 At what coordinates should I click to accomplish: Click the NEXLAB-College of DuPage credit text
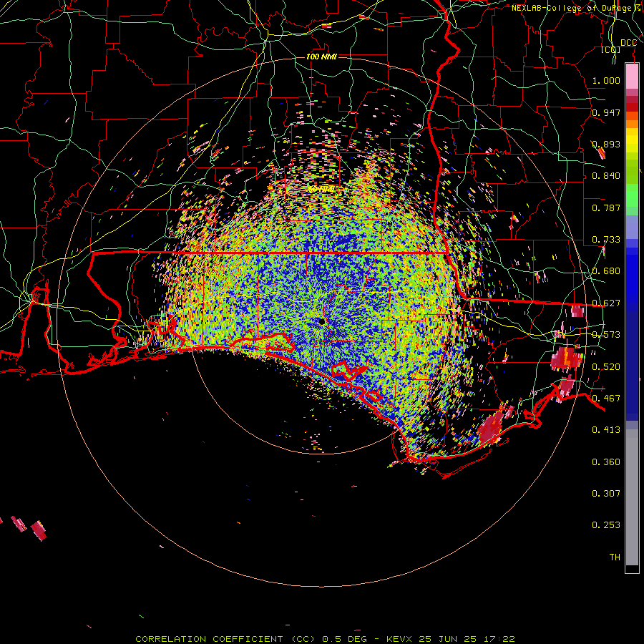pos(577,8)
